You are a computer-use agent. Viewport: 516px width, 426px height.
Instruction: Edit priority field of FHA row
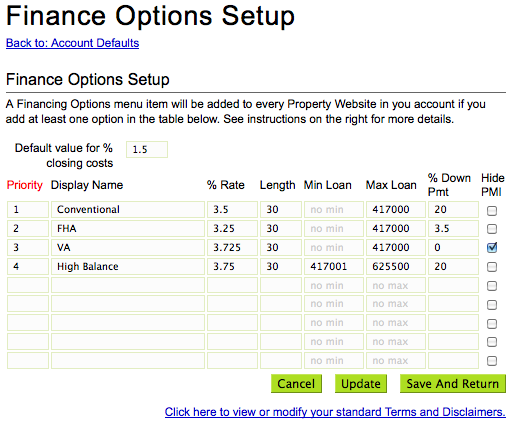[x=28, y=229]
